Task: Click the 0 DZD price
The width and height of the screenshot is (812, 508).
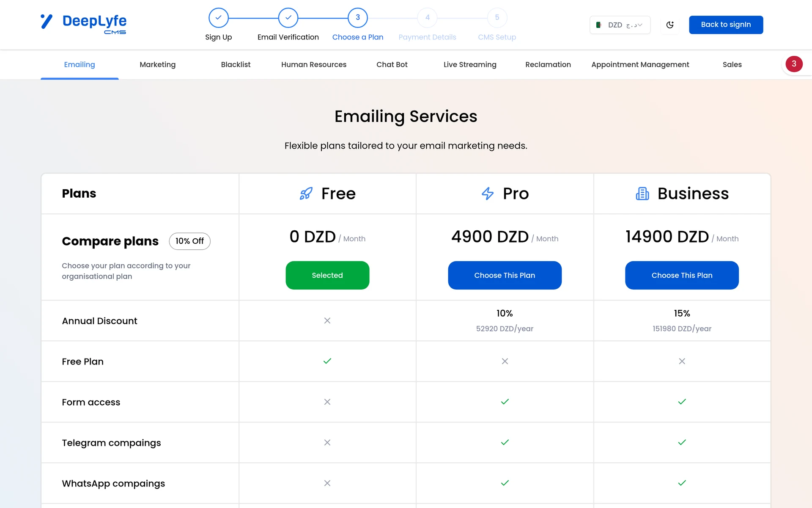Action: pyautogui.click(x=313, y=237)
